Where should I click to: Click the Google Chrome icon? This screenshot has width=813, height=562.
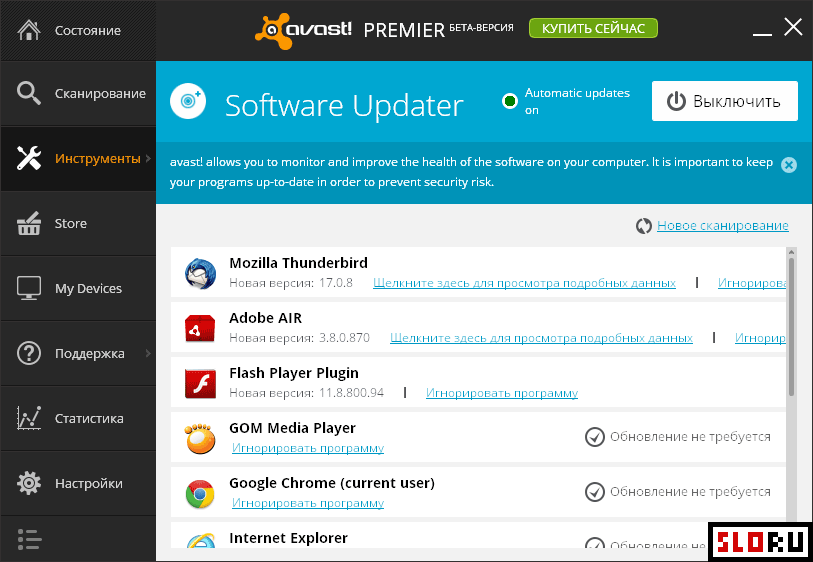pyautogui.click(x=200, y=494)
